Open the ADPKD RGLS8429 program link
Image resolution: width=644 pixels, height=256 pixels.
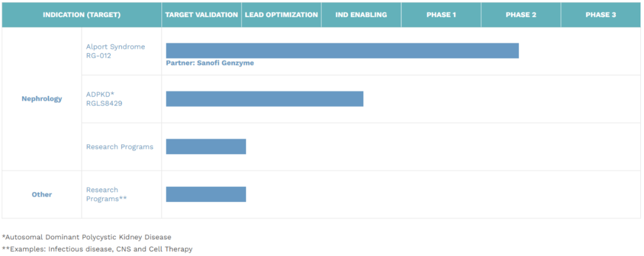[x=104, y=99]
